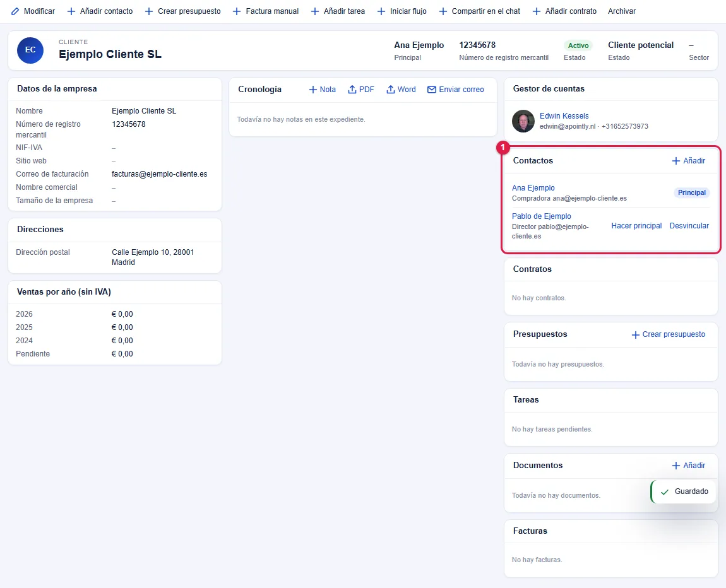Click the plus icon in Presupuestos panel
This screenshot has width=726, height=588.
pos(636,334)
